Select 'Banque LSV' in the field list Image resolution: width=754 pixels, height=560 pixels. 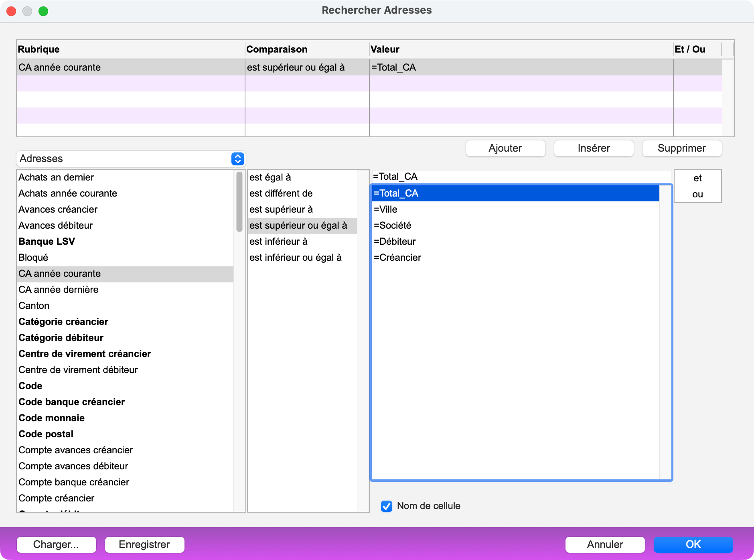47,241
